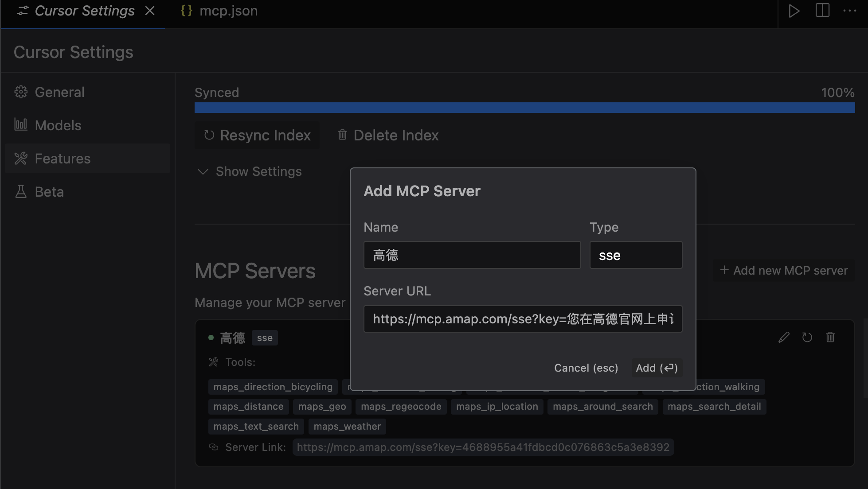The image size is (868, 489).
Task: Click the pencil edit icon for 高德 server
Action: pyautogui.click(x=784, y=338)
